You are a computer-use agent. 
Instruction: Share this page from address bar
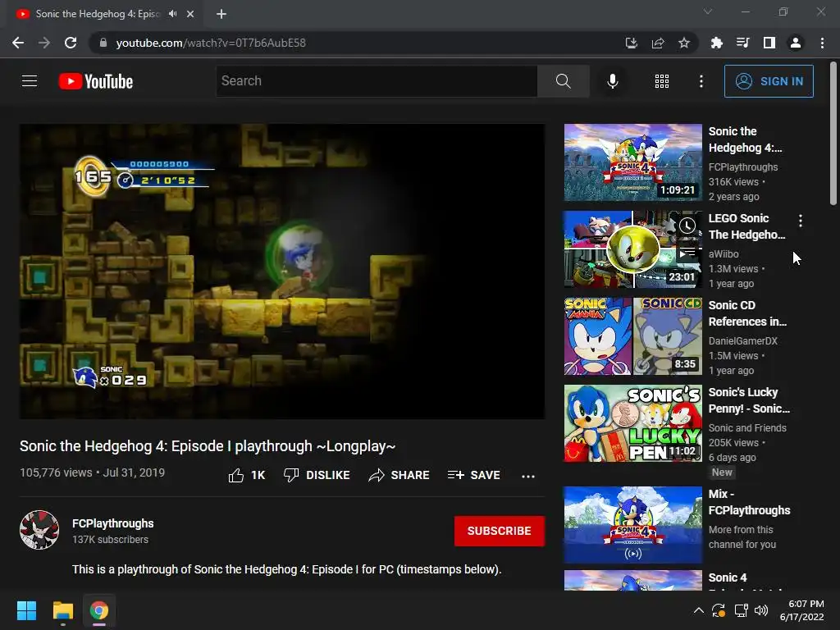(x=658, y=43)
